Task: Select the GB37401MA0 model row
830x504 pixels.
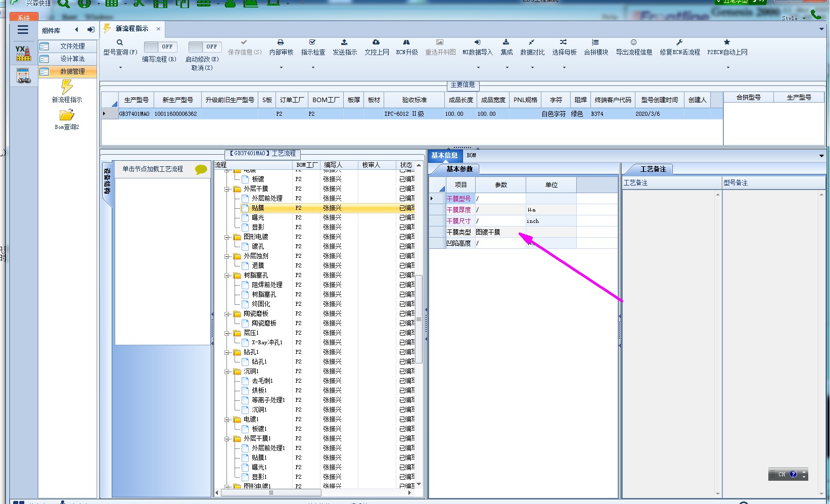Action: click(x=412, y=114)
